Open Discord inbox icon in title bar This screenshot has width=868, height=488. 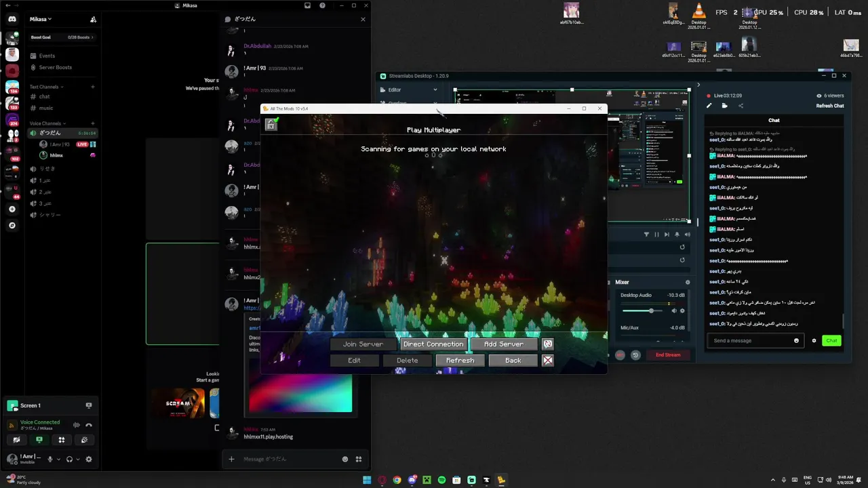pos(307,5)
